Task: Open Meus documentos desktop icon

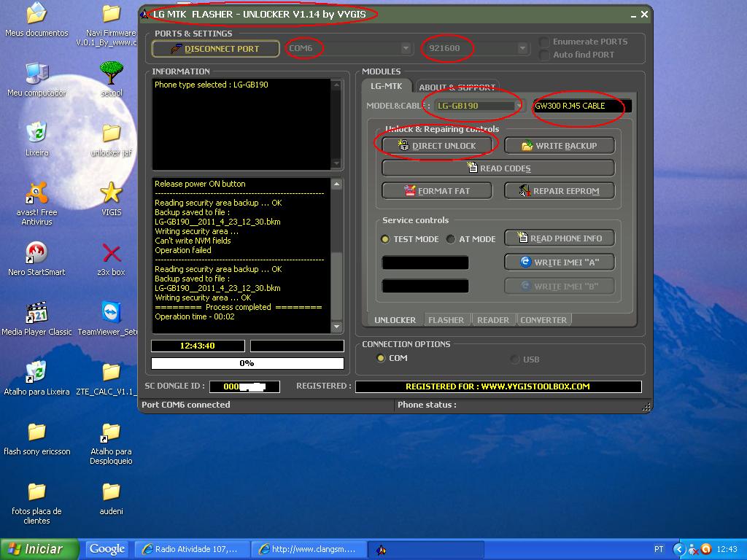Action: click(36, 19)
